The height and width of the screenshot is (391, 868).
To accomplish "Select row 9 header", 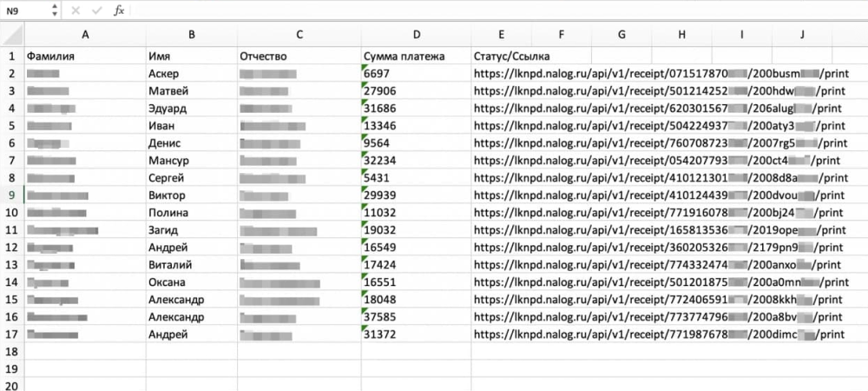I will point(12,195).
